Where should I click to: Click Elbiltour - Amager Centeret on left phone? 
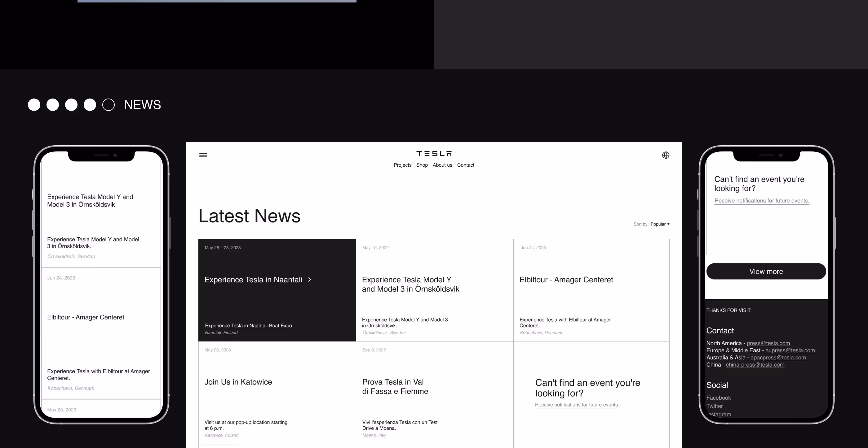(86, 317)
